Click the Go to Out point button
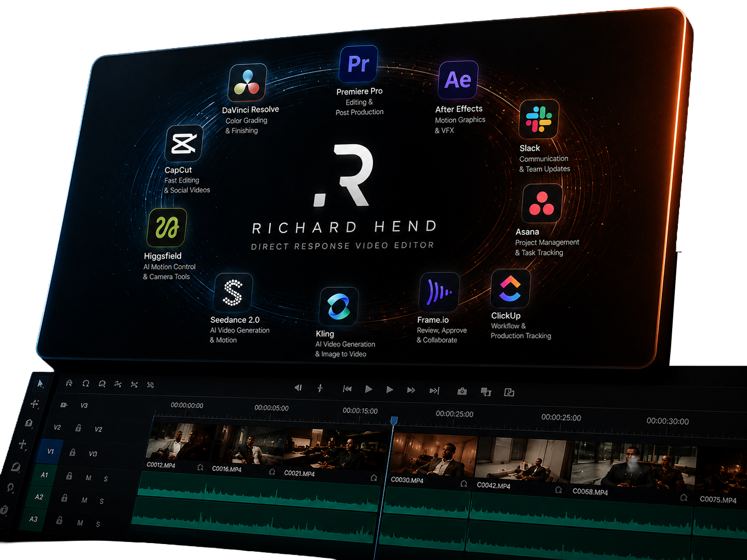747x560 pixels. click(x=434, y=390)
